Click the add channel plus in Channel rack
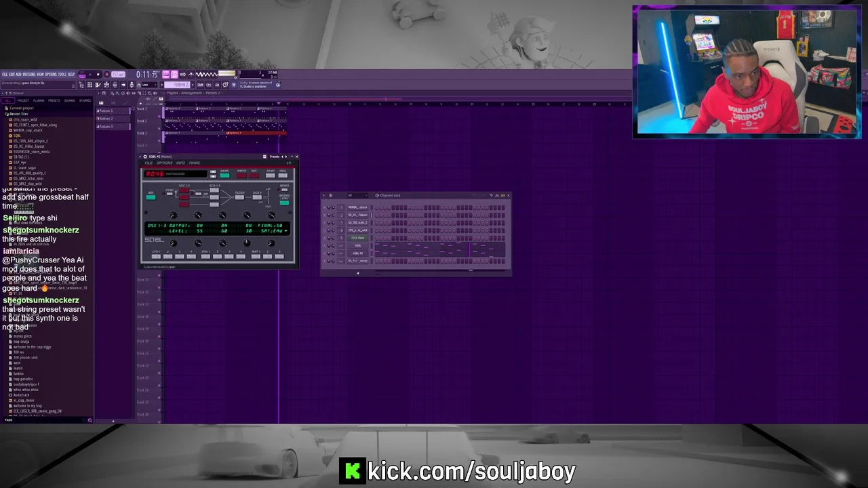868x488 pixels. pos(358,273)
